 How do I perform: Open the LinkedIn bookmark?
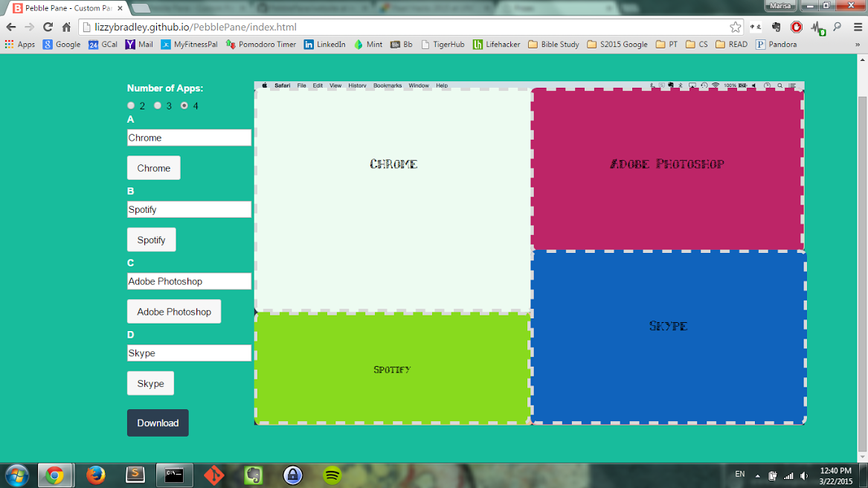tap(324, 45)
